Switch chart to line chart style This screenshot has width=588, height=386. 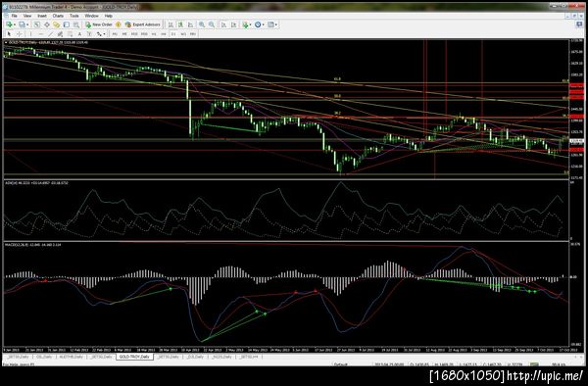tap(190, 24)
